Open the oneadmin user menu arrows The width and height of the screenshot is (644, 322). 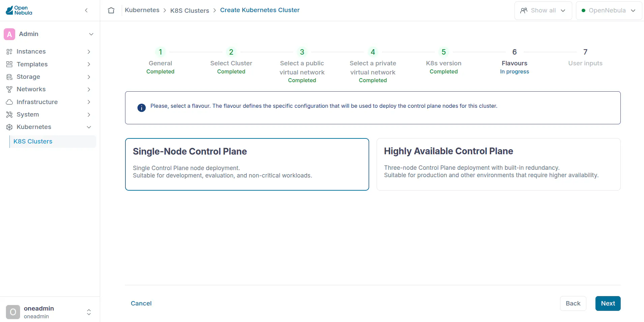click(89, 312)
